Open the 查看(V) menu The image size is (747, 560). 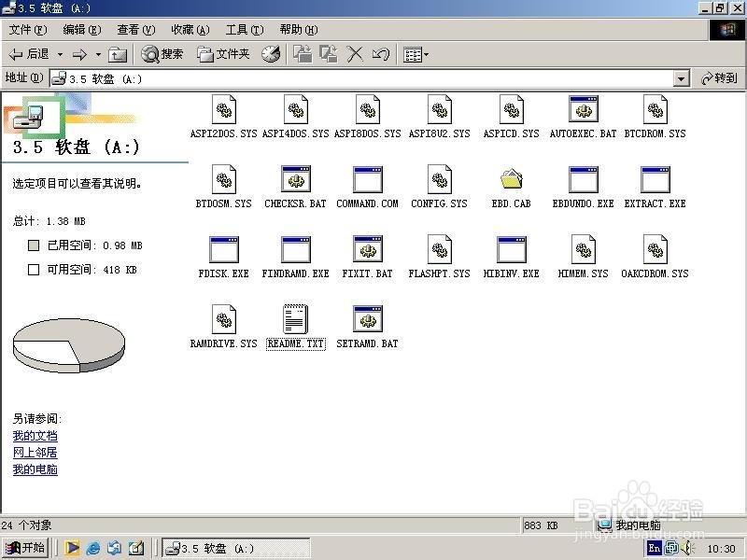pyautogui.click(x=136, y=30)
